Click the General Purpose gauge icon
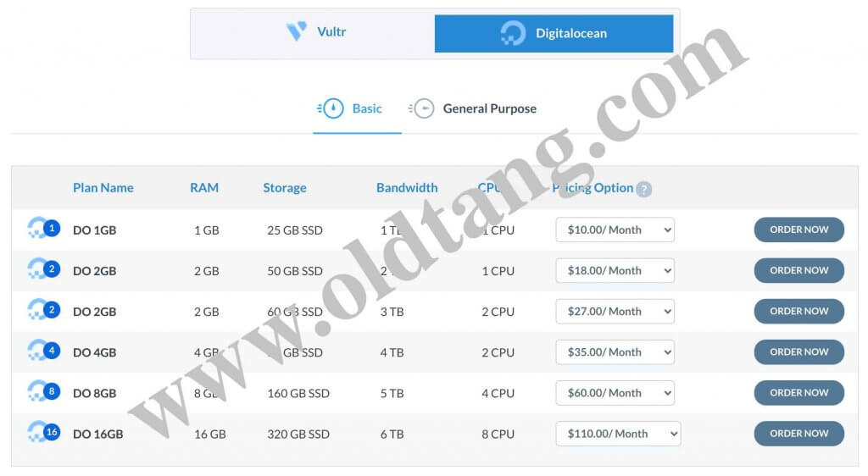 422,108
